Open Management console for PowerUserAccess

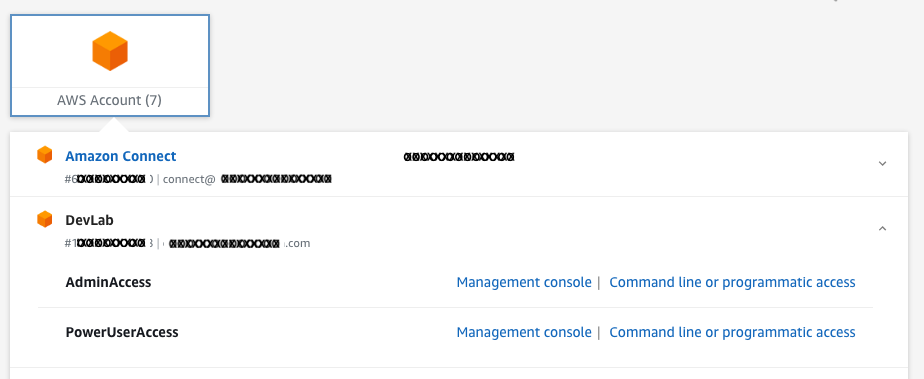pos(524,332)
